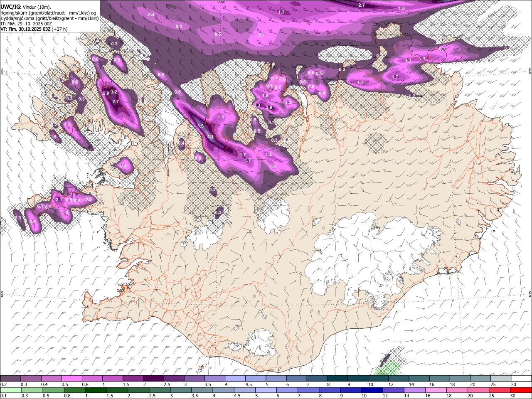Image resolution: width=532 pixels, height=399 pixels.
Task: Click the '1.2' precipitation value on the map
Action: click(408, 61)
